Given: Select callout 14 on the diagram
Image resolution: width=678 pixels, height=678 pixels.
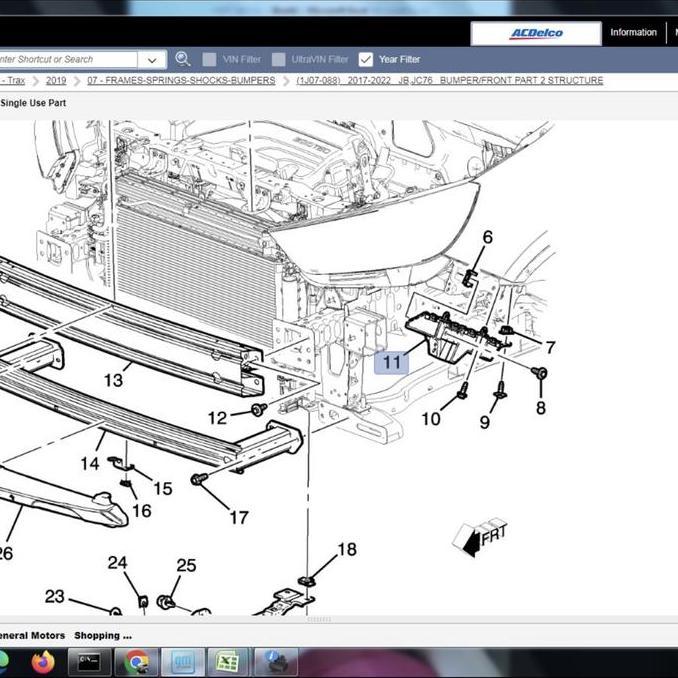Looking at the screenshot, I should coord(90,464).
